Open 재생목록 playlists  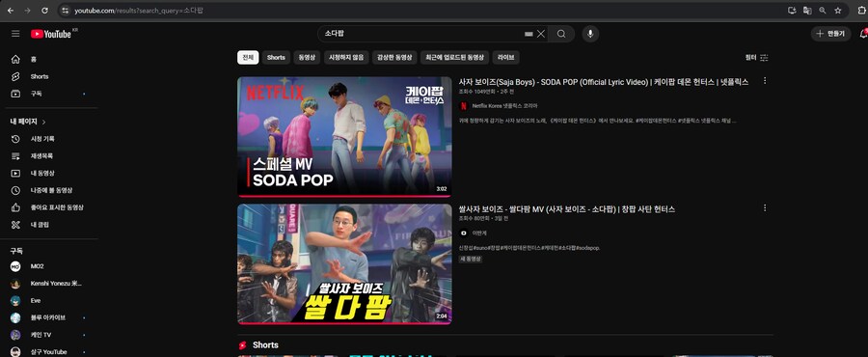click(42, 156)
